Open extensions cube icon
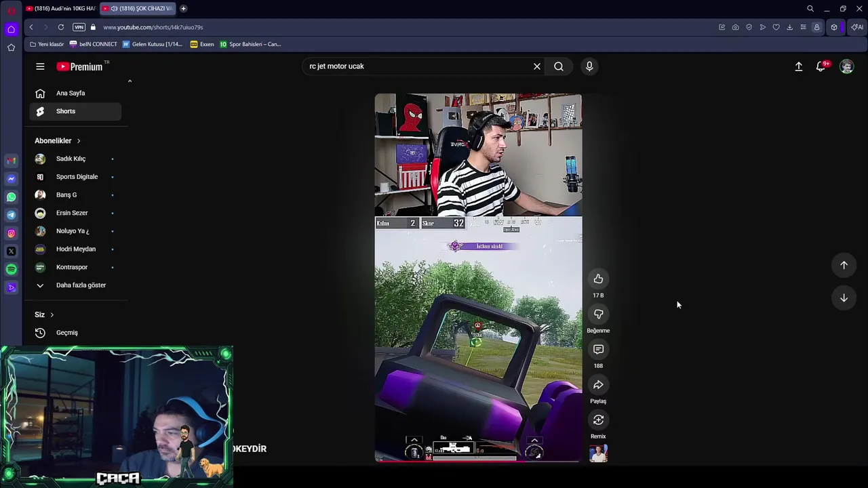The height and width of the screenshot is (488, 868). pos(834,27)
